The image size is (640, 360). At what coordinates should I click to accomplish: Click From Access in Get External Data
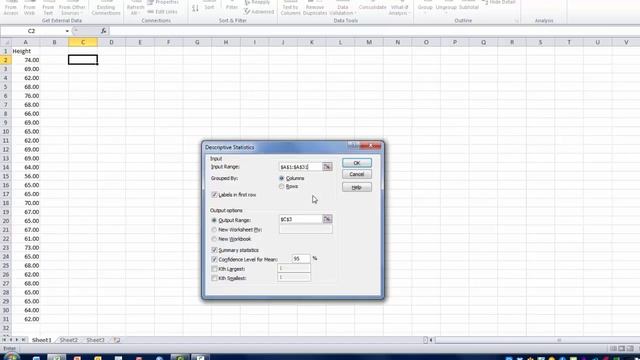pyautogui.click(x=11, y=8)
